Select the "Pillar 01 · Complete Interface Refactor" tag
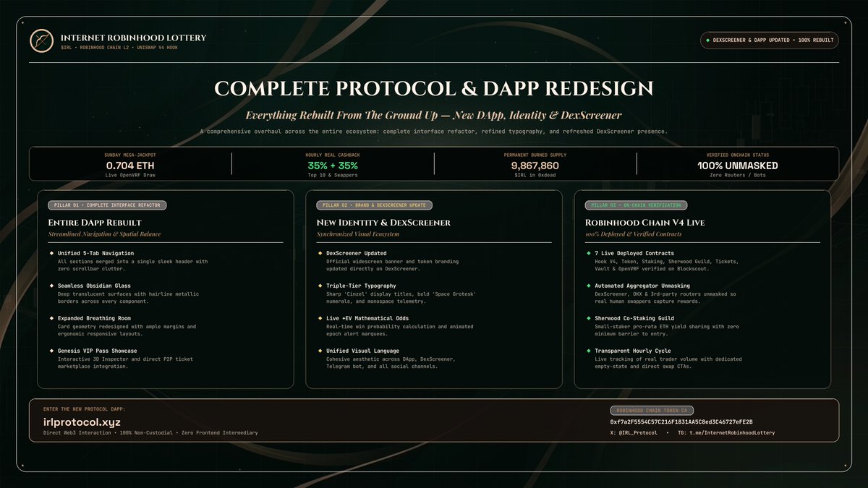 click(x=109, y=205)
